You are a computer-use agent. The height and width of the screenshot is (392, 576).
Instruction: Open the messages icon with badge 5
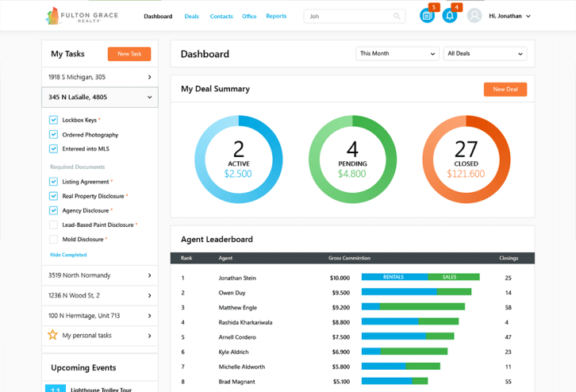[427, 16]
